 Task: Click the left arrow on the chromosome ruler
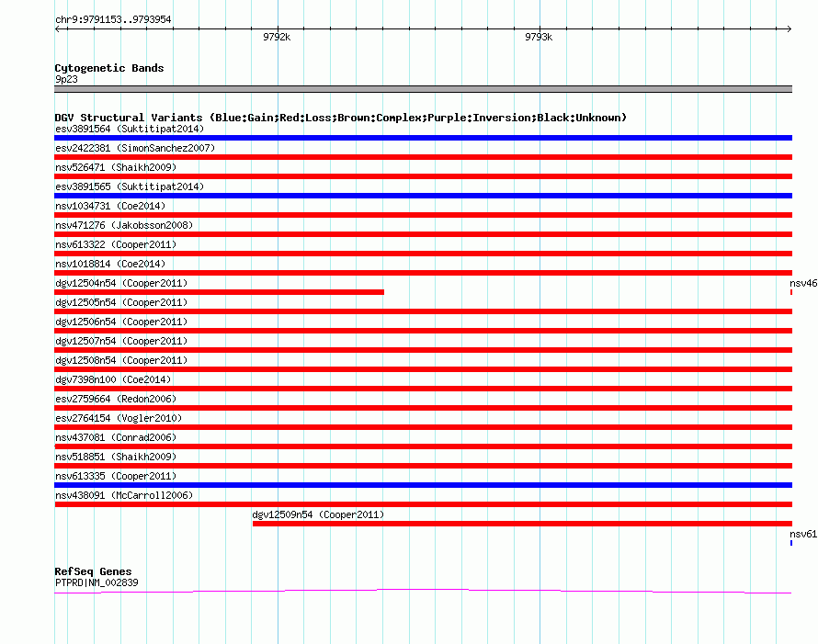(57, 29)
